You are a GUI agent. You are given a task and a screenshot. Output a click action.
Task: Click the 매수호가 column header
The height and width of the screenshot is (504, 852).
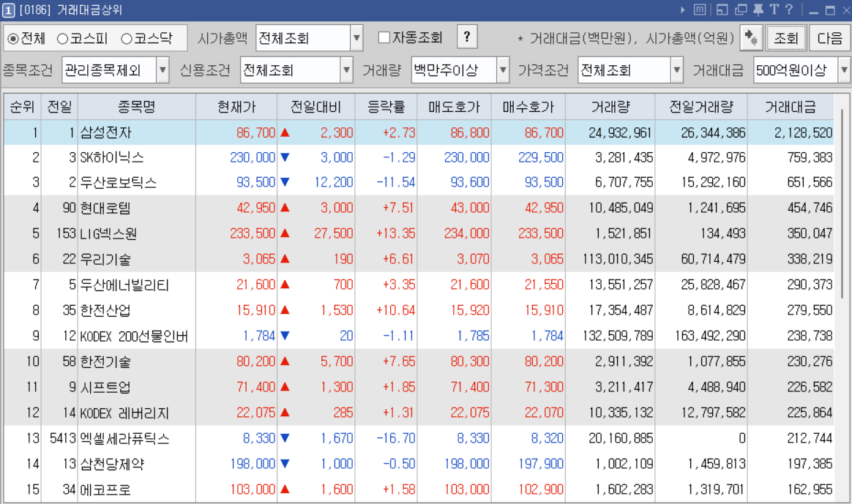pyautogui.click(x=528, y=107)
